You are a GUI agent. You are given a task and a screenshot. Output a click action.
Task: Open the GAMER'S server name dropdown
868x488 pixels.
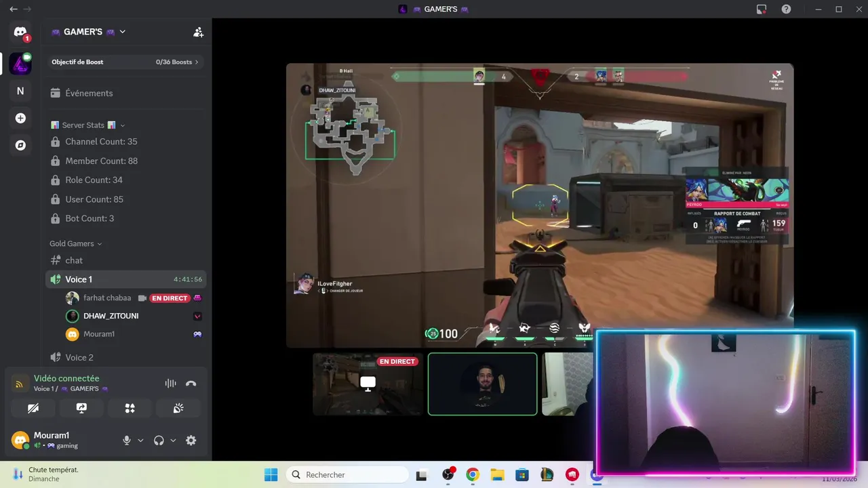pyautogui.click(x=88, y=32)
